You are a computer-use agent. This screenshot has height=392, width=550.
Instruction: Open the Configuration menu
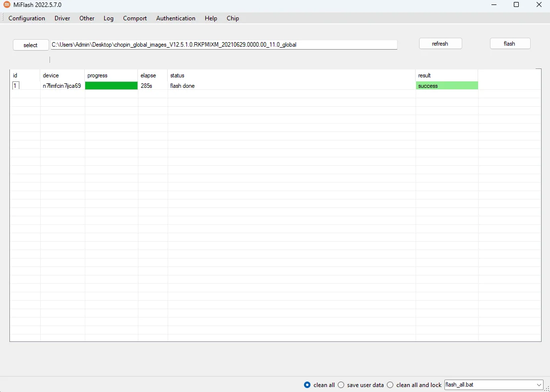(27, 18)
